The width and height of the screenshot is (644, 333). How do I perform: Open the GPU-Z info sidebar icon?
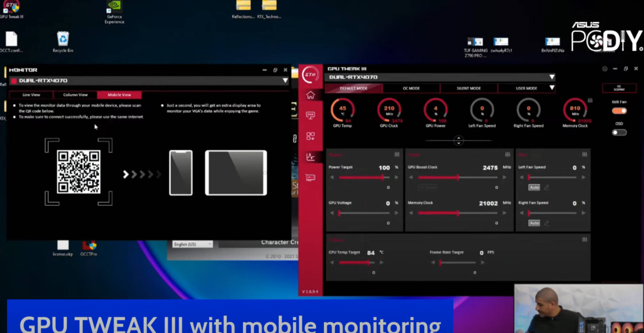[310, 178]
